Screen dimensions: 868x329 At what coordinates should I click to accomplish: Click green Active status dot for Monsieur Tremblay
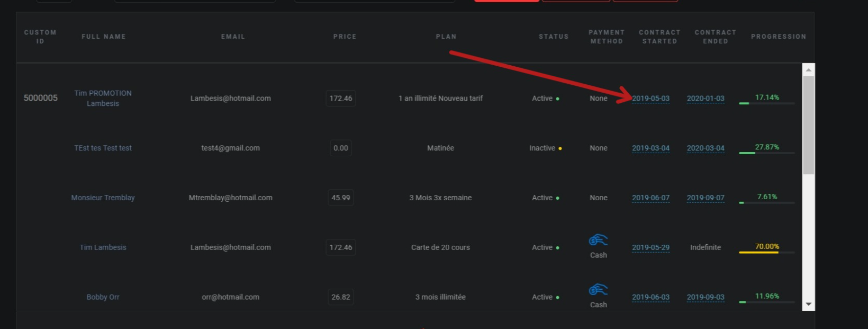(557, 198)
